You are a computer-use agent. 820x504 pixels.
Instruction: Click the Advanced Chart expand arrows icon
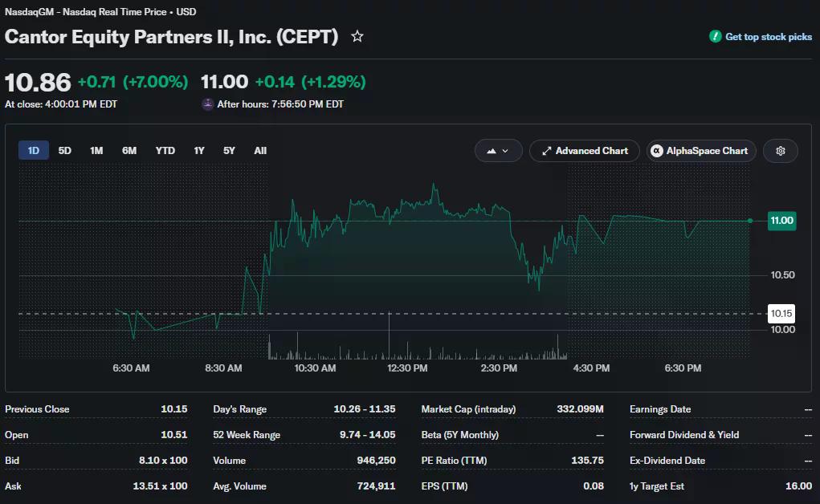pos(546,151)
